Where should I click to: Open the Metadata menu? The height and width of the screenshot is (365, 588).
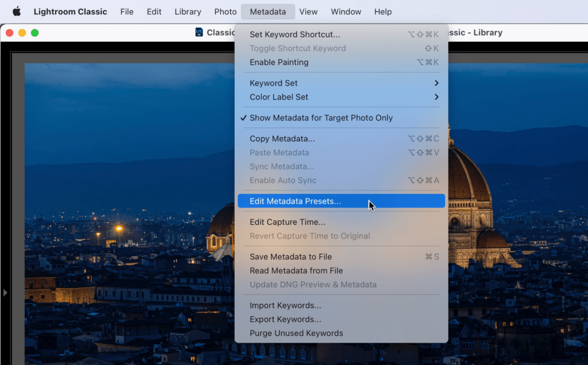(268, 11)
